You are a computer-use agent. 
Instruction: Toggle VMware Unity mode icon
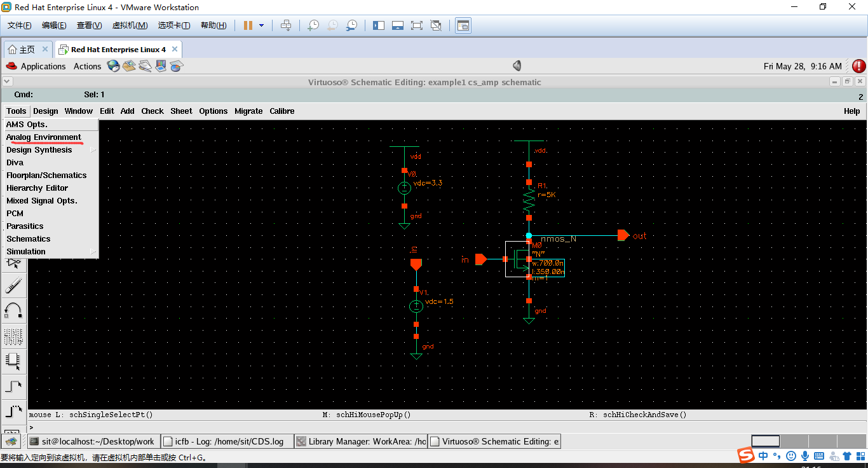point(436,25)
